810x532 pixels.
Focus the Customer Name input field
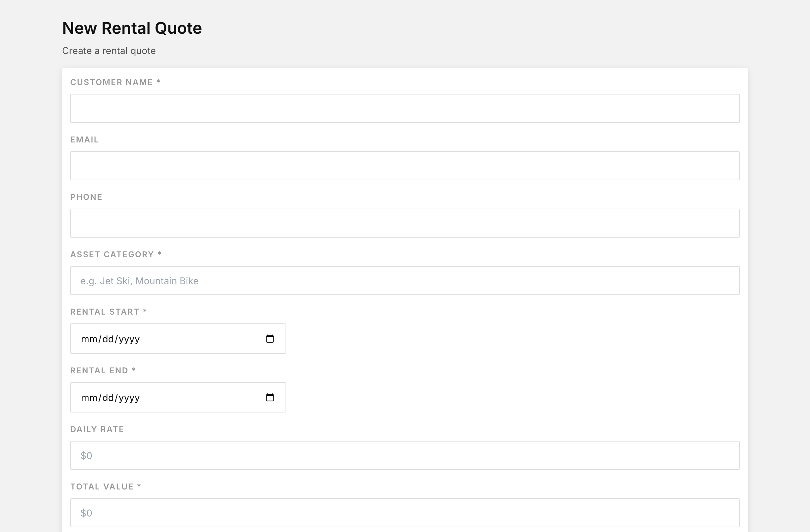405,108
